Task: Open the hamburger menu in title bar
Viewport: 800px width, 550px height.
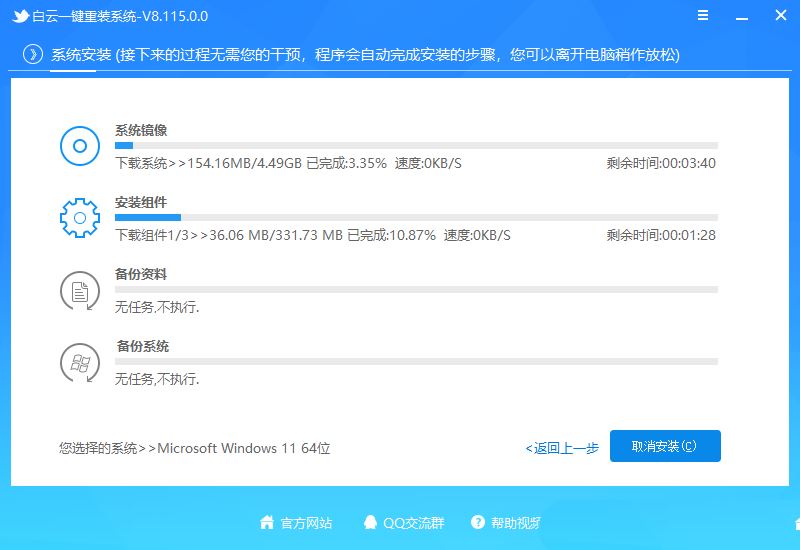Action: pyautogui.click(x=703, y=15)
